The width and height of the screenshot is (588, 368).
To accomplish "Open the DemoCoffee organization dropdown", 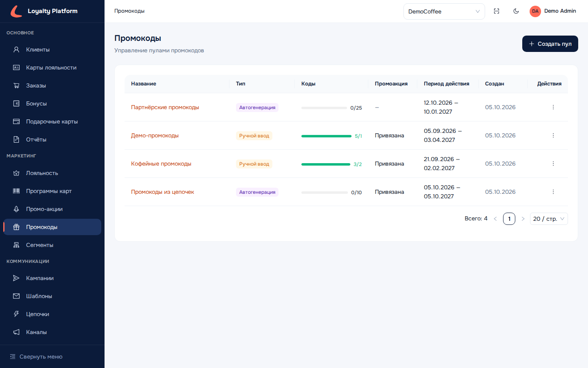I will coord(444,11).
